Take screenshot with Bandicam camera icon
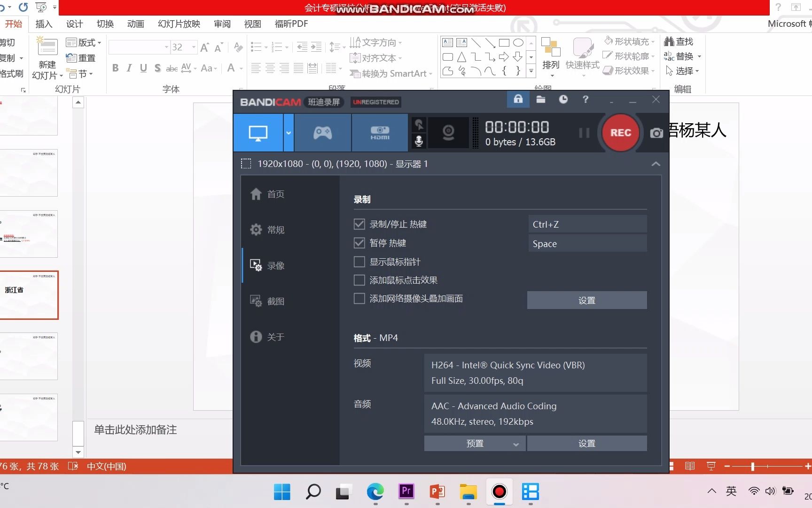The height and width of the screenshot is (508, 812). pos(656,133)
